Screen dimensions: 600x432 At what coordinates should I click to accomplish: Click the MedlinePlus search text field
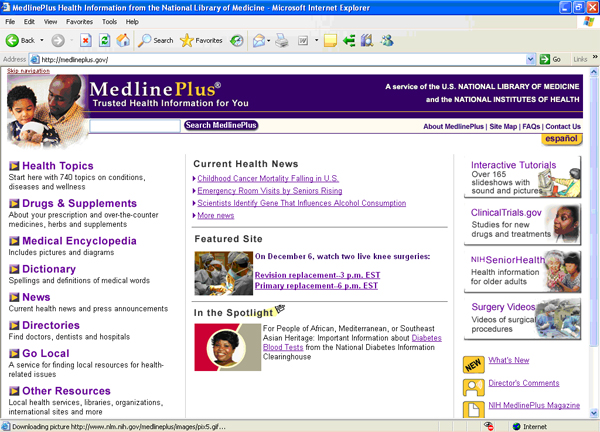click(135, 126)
